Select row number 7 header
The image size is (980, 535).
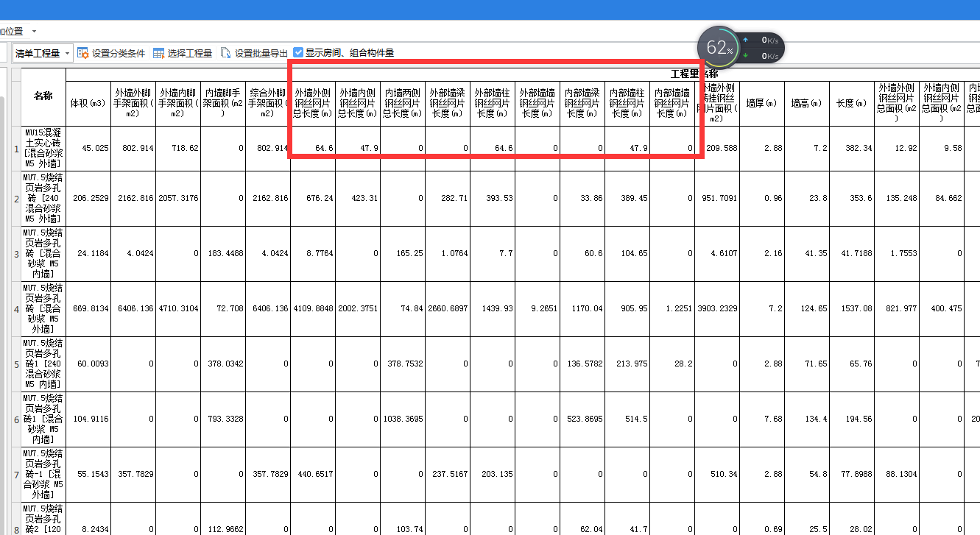coord(16,475)
